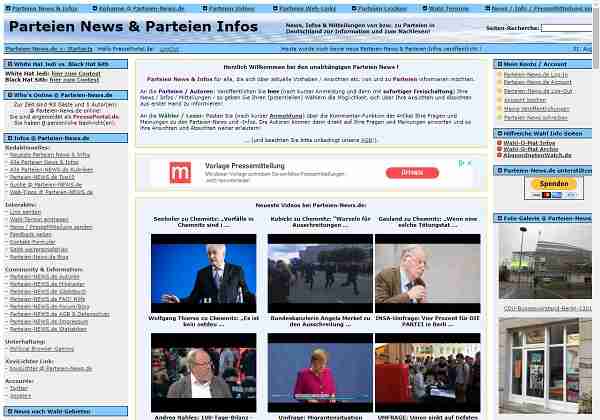Open Neueste Parteien News & Infos link
This screenshot has width=600, height=420.
click(x=50, y=155)
